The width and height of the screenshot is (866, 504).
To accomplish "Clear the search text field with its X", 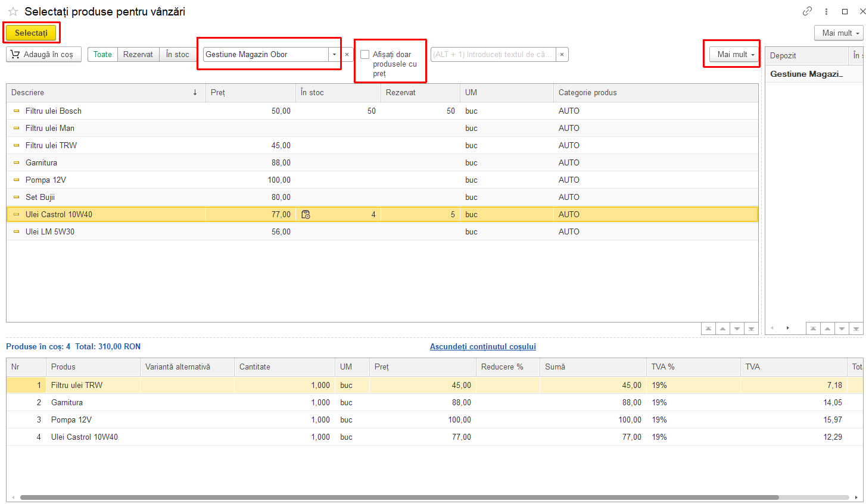I will (562, 54).
